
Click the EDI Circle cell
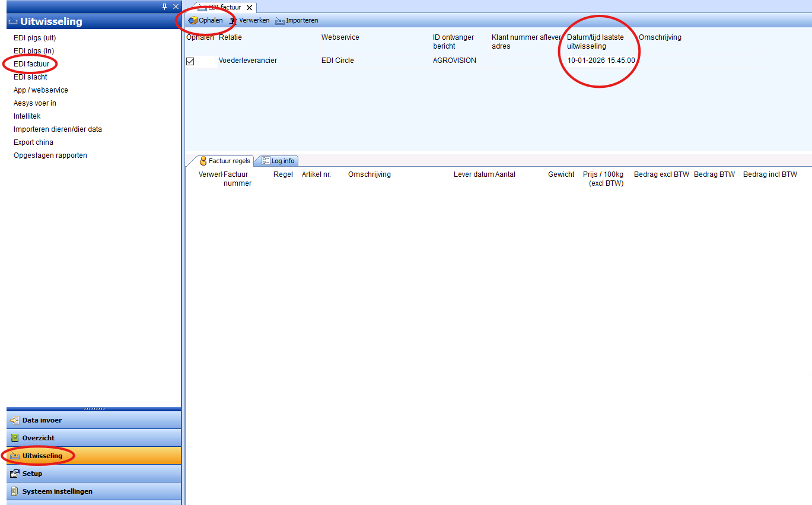(x=337, y=61)
